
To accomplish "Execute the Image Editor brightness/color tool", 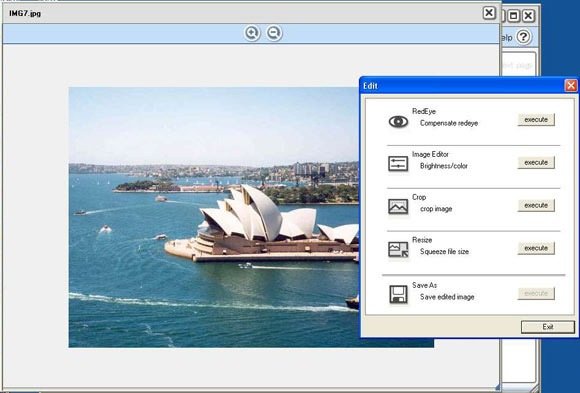I will coord(536,162).
